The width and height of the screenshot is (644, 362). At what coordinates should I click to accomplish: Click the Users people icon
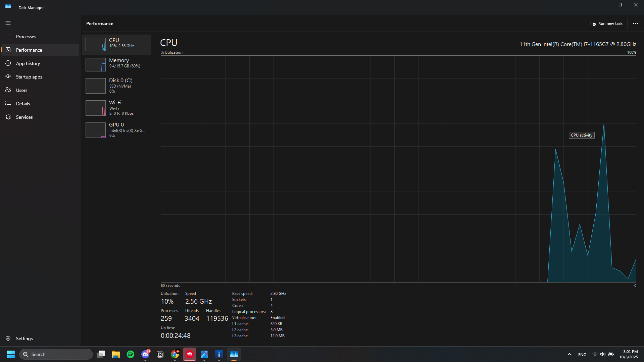click(8, 90)
